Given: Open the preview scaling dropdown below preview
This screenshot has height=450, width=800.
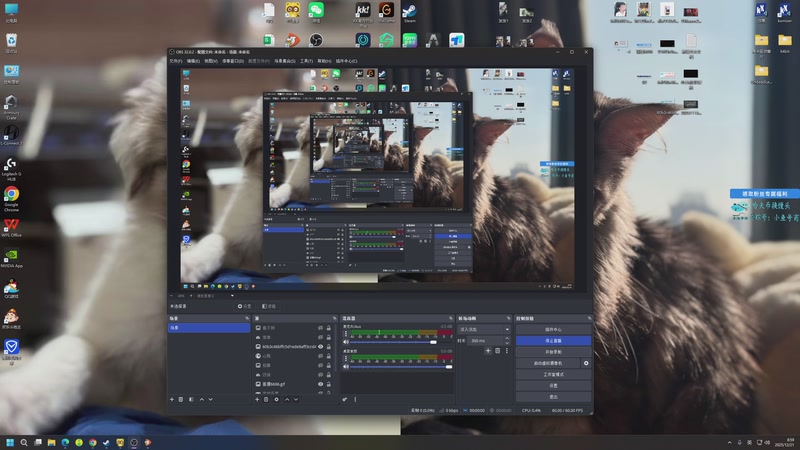Looking at the screenshot, I should 215,295.
